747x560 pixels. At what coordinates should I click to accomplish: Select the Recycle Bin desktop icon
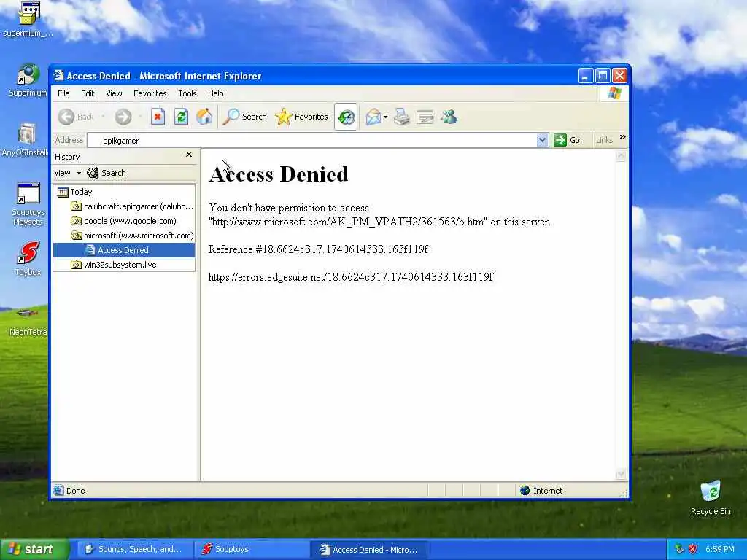click(711, 497)
